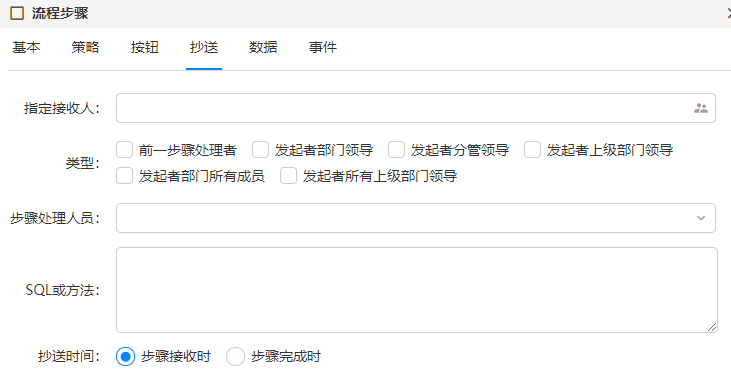Tick 发起者所有上级部门领导 checkbox
The image size is (731, 386).
point(288,176)
